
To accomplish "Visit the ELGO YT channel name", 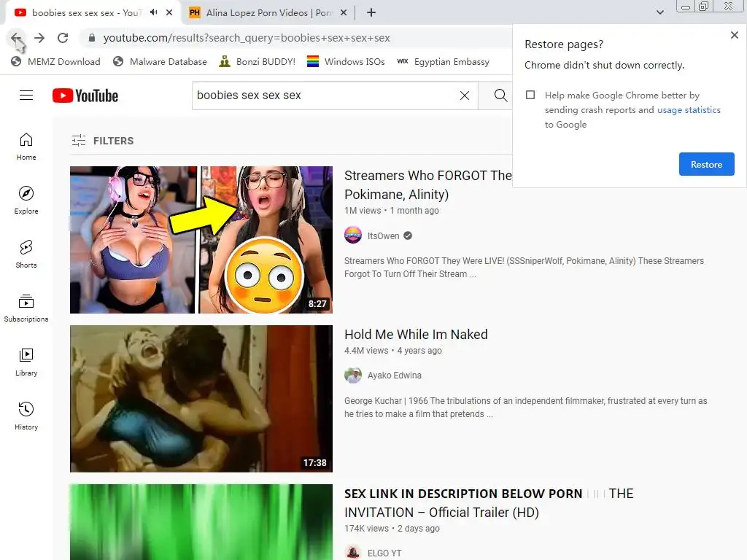I will (x=384, y=553).
